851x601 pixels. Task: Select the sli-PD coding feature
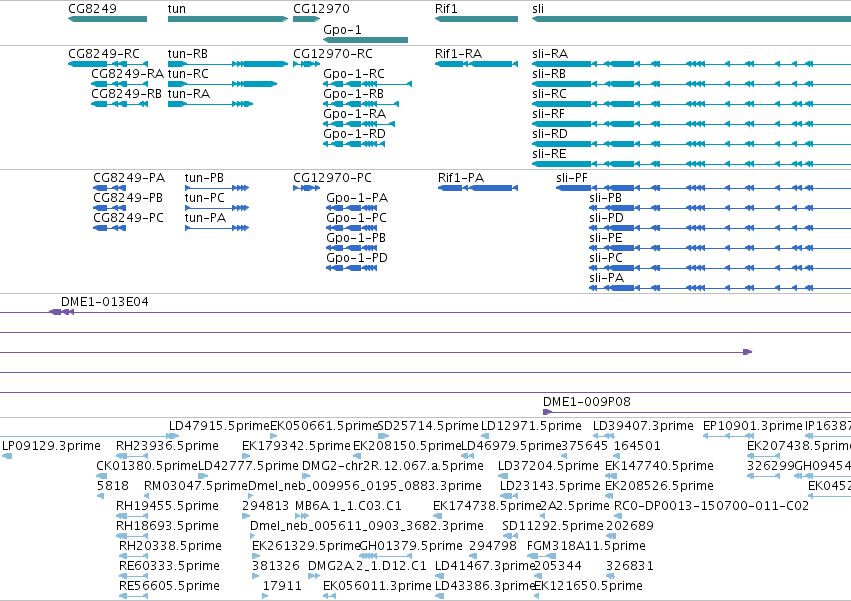pos(720,228)
